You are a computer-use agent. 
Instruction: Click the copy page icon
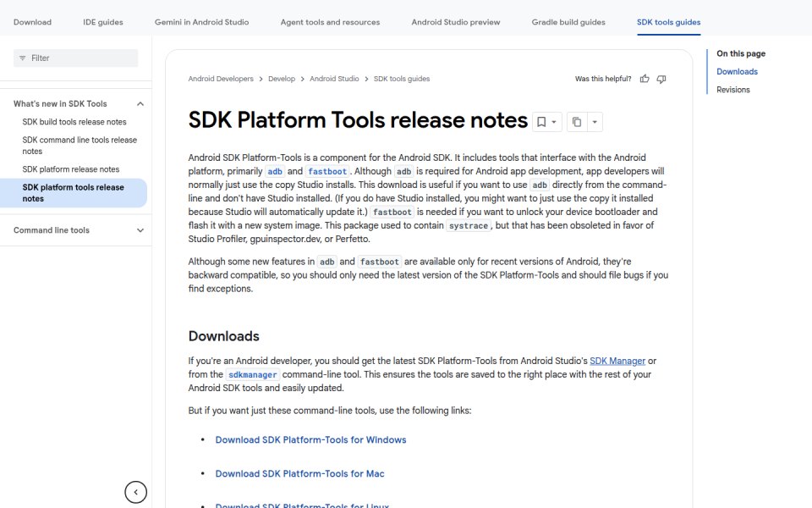click(x=576, y=122)
